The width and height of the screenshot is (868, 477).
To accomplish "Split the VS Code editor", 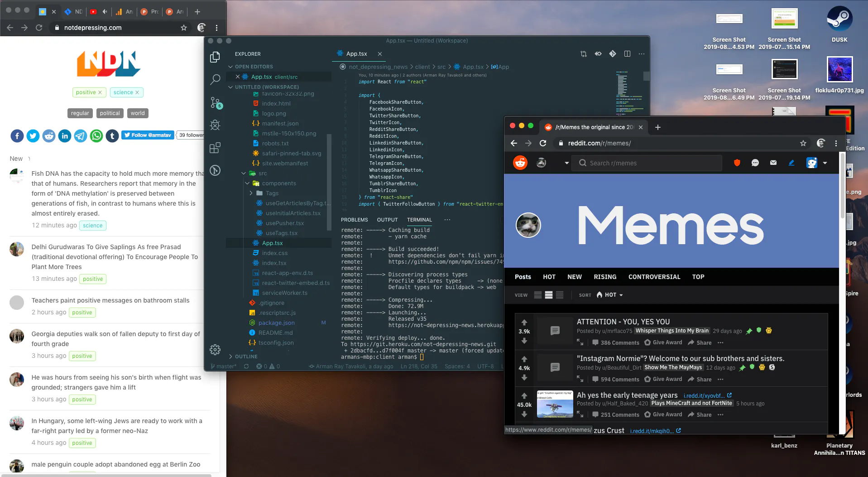I will (x=627, y=54).
